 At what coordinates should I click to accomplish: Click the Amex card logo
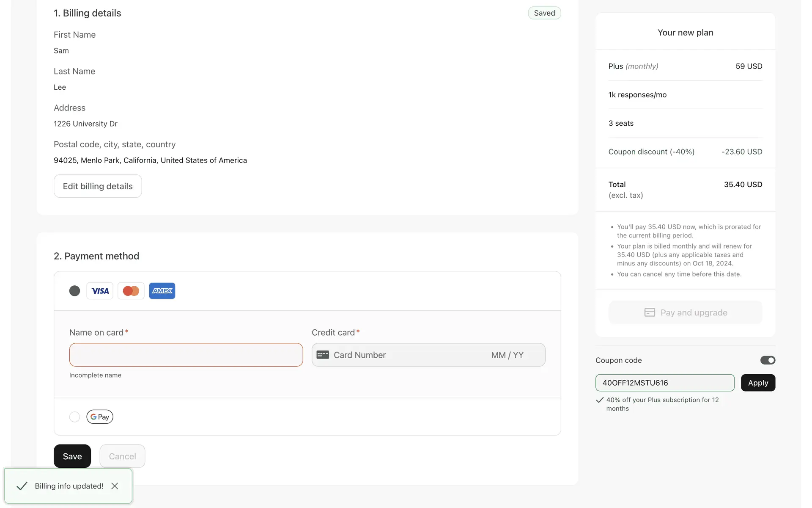pos(162,291)
